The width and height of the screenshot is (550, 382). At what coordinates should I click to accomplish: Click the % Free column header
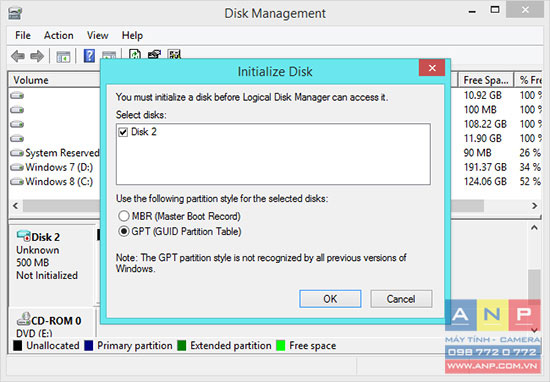529,80
